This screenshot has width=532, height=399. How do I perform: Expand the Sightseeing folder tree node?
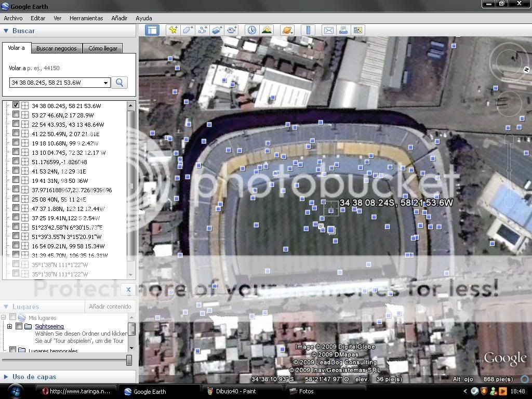9,326
